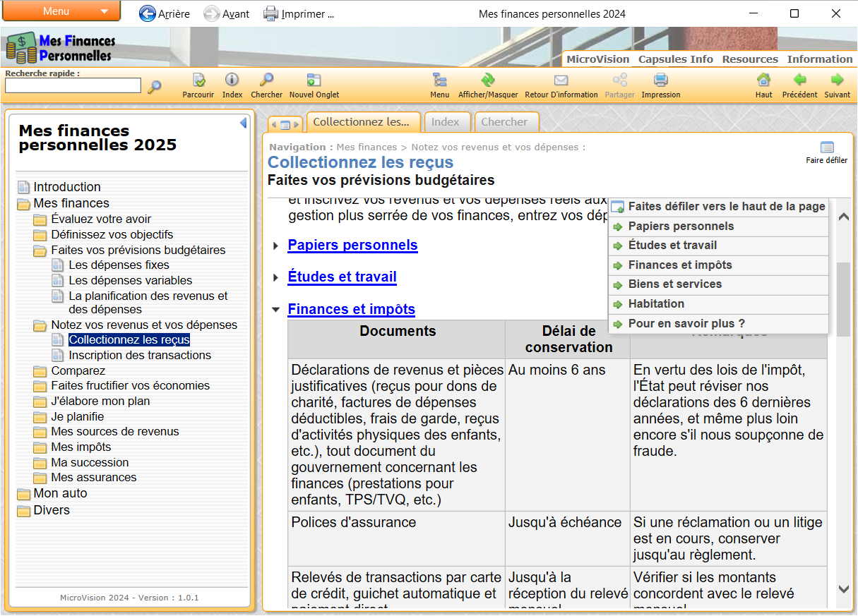
Task: Open the Études et travail link
Action: coord(342,277)
